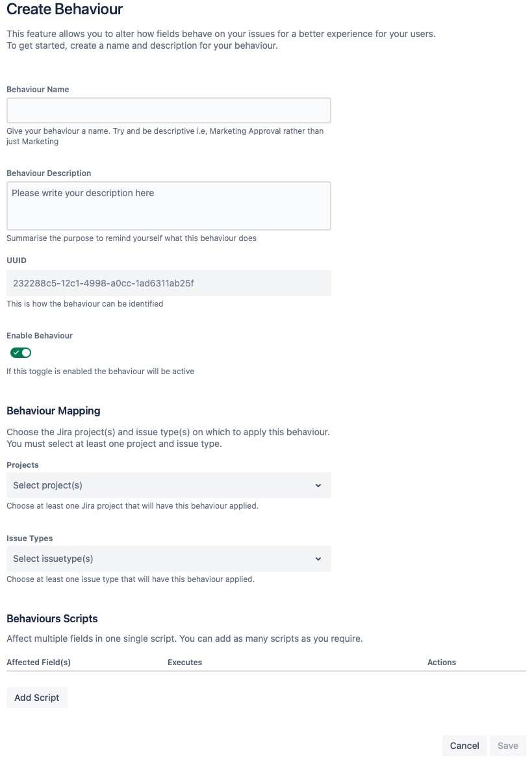Image resolution: width=532 pixels, height=760 pixels.
Task: Click the Cancel button
Action: pyautogui.click(x=464, y=746)
